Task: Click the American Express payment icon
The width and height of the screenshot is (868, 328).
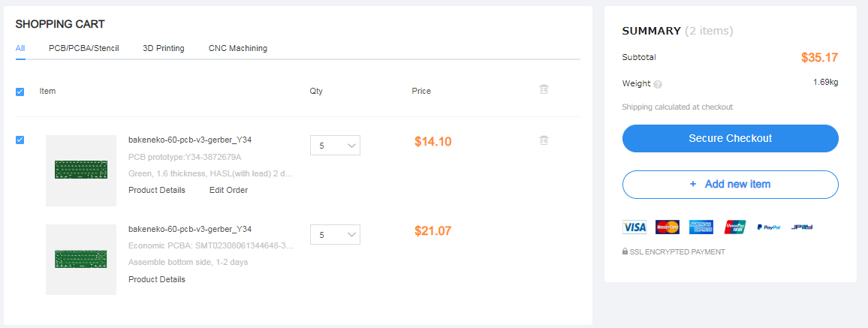Action: pyautogui.click(x=701, y=227)
